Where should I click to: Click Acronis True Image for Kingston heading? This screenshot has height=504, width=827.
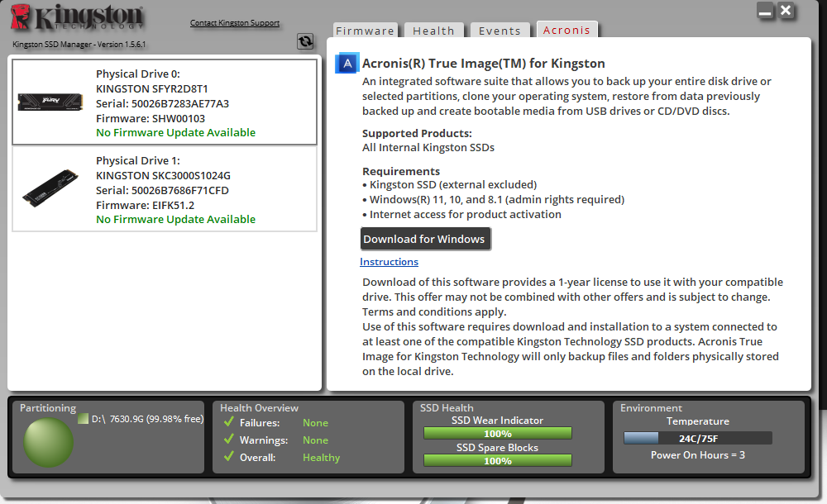pyautogui.click(x=484, y=64)
